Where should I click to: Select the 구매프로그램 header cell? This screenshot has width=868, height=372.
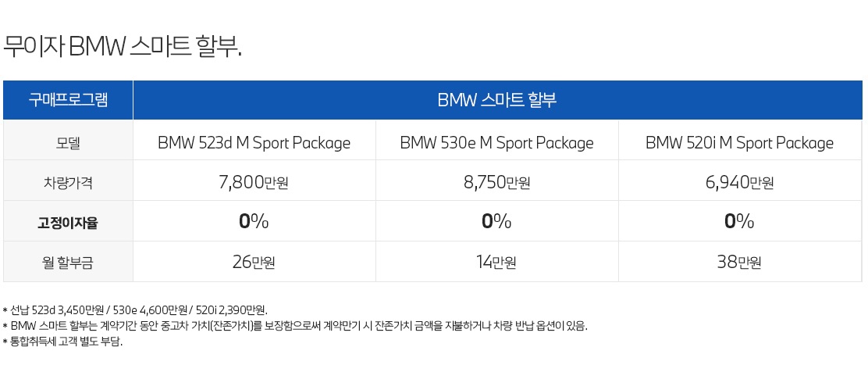[x=68, y=100]
